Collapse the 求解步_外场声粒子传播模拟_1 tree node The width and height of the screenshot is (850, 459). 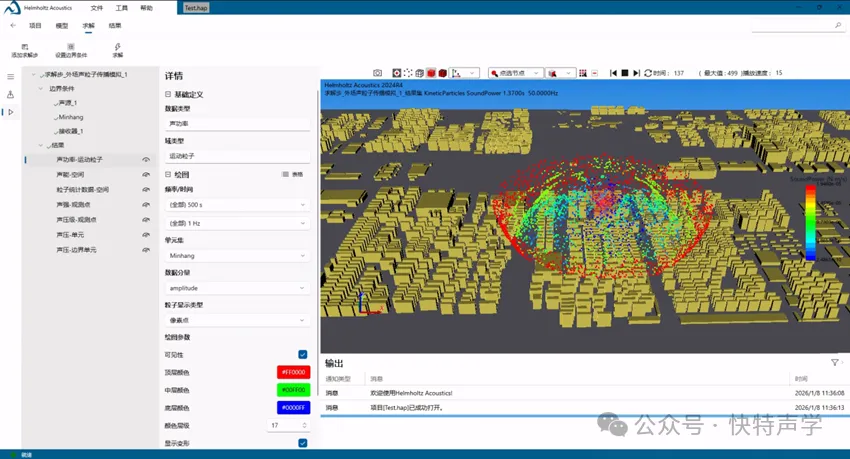pyautogui.click(x=34, y=74)
